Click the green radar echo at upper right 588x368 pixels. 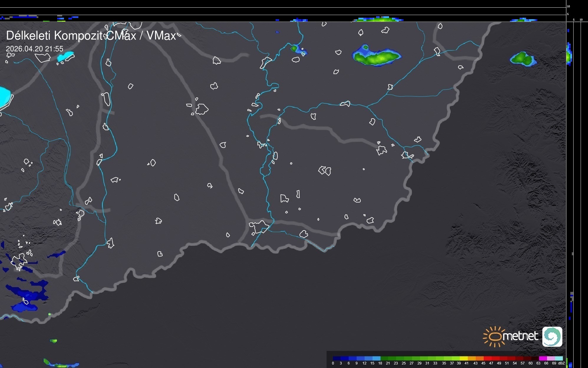coord(523,58)
